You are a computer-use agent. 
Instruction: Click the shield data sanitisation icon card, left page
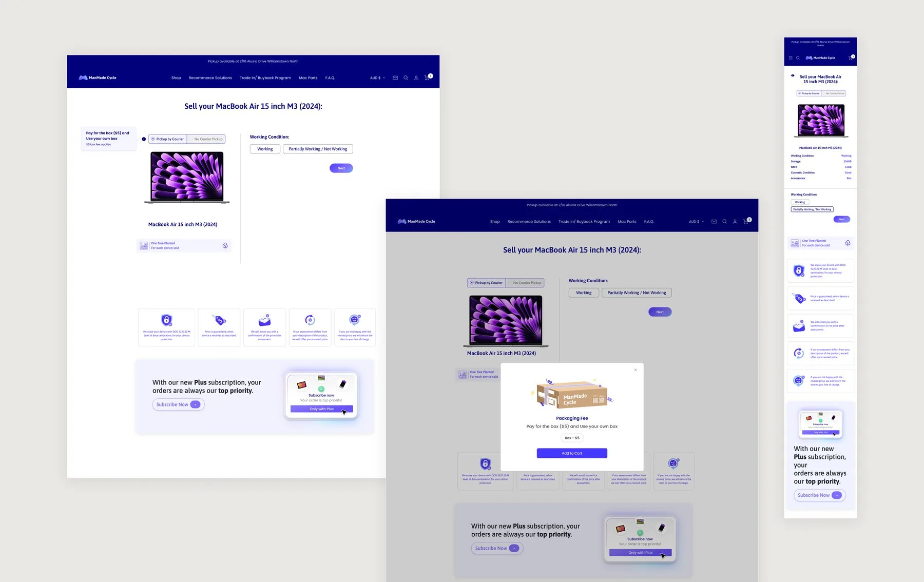point(166,327)
